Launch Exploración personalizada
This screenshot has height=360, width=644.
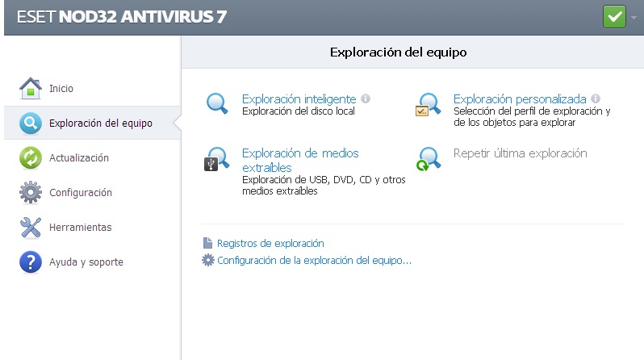coord(520,99)
